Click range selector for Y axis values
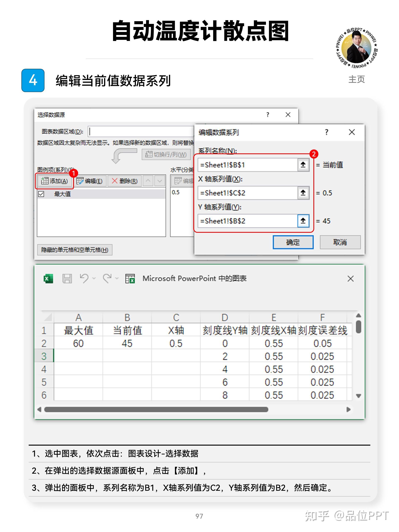Image resolution: width=399 pixels, height=532 pixels. coord(303,220)
